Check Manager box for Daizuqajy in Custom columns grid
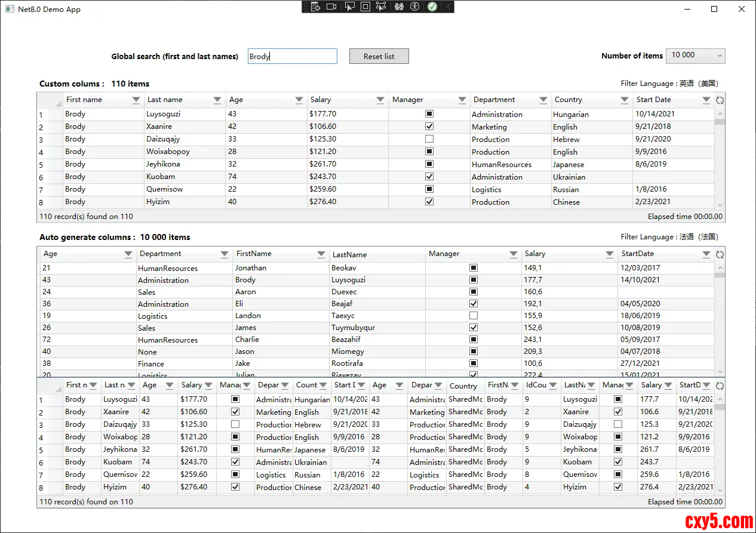The height and width of the screenshot is (533, 756). [429, 139]
